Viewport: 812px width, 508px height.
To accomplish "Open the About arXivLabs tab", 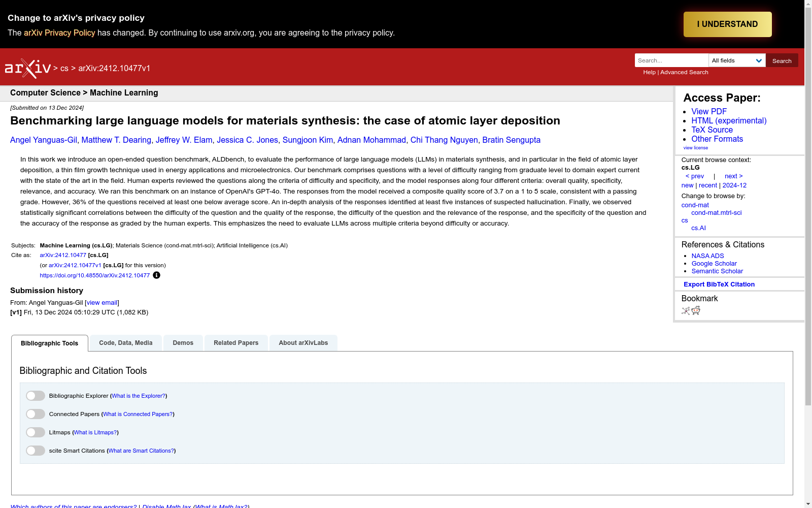I will (x=303, y=343).
